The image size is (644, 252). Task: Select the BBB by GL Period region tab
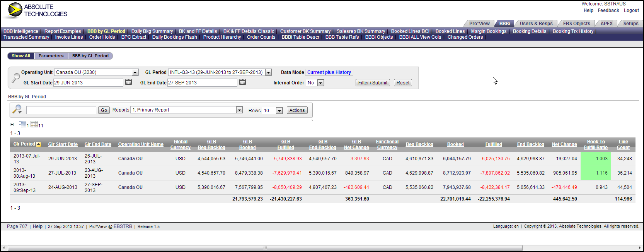pos(90,56)
